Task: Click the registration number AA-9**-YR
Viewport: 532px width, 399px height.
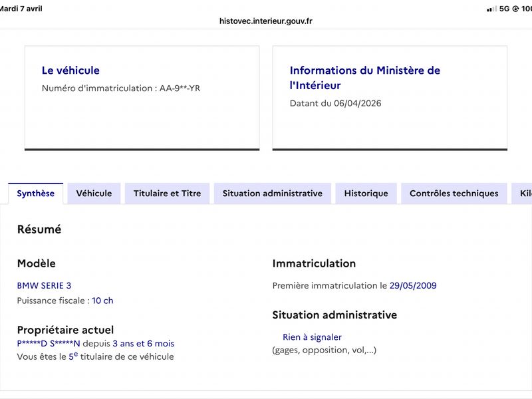Action: click(180, 88)
